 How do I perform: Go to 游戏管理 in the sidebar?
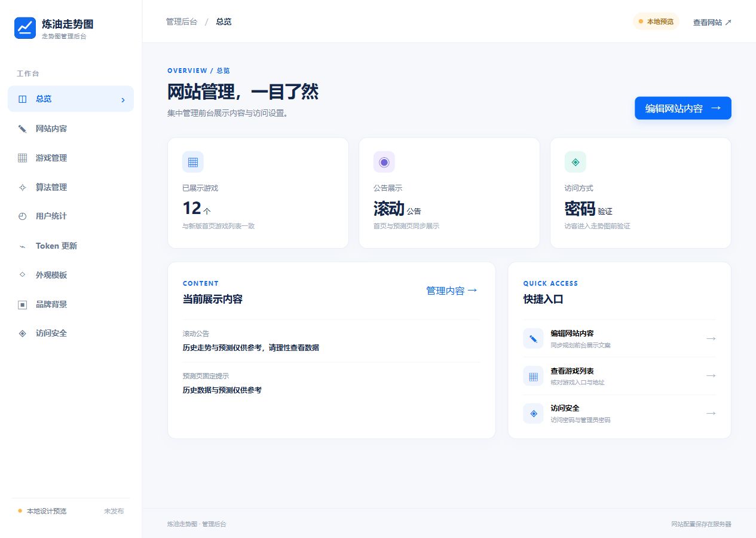71,158
